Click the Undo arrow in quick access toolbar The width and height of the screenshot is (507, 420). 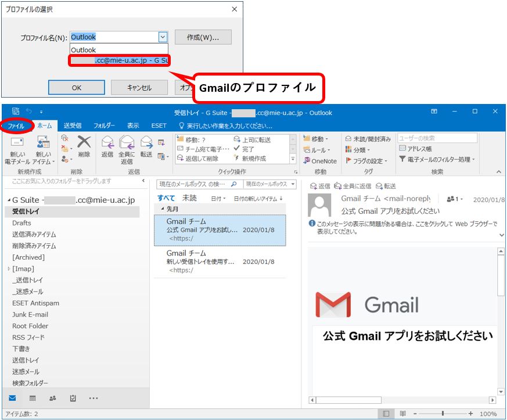tap(29, 112)
